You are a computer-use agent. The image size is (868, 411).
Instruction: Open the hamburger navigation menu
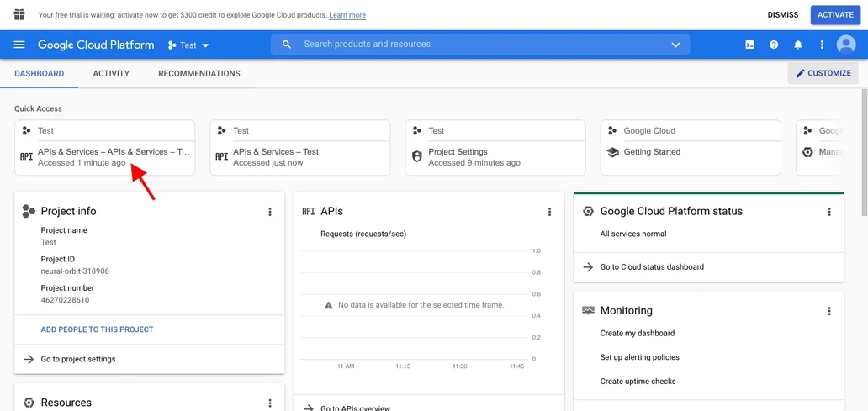[19, 45]
